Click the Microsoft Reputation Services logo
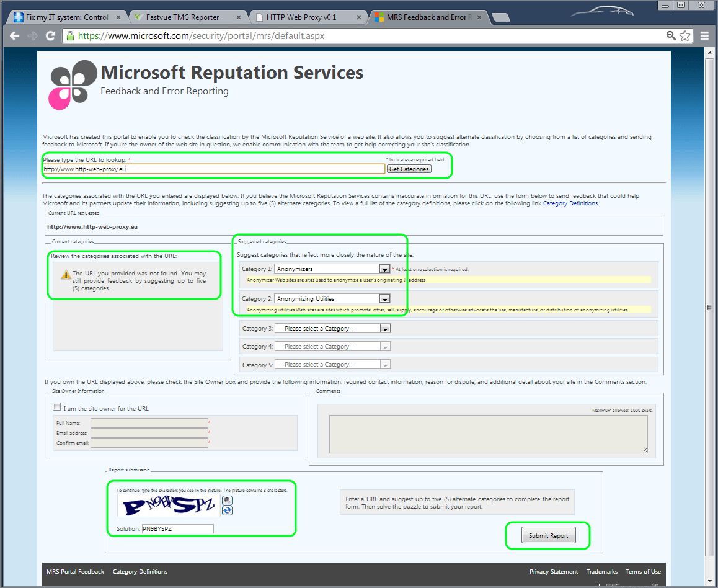The width and height of the screenshot is (718, 588). tap(73, 85)
